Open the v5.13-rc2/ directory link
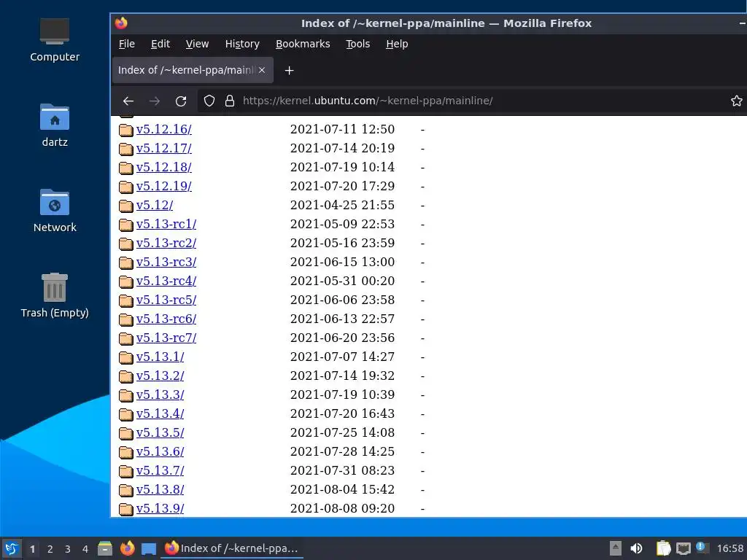Screen dimensions: 747x560 click(x=166, y=243)
